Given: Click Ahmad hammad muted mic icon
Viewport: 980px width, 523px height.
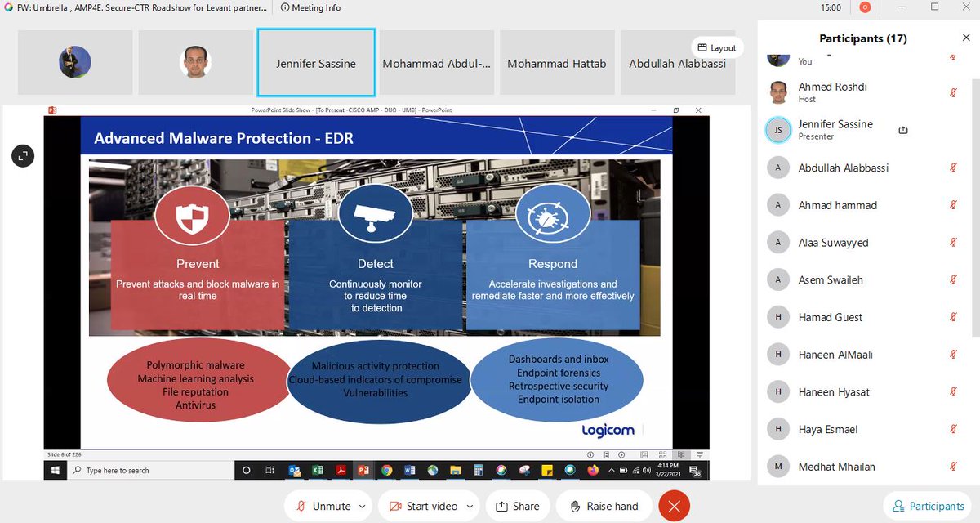Looking at the screenshot, I should pyautogui.click(x=953, y=205).
